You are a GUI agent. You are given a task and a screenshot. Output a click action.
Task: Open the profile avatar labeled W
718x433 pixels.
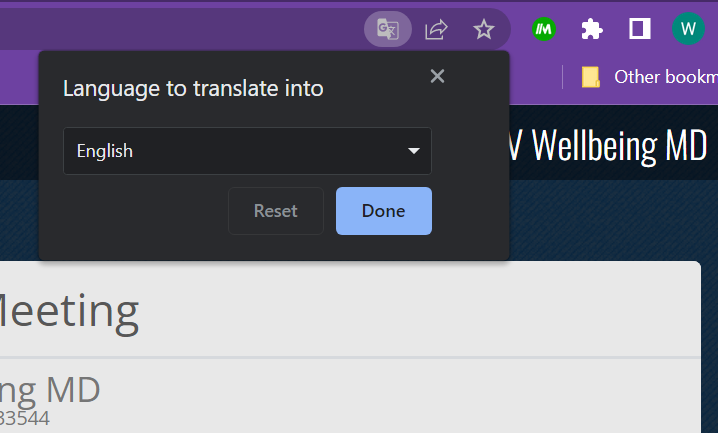(x=688, y=29)
